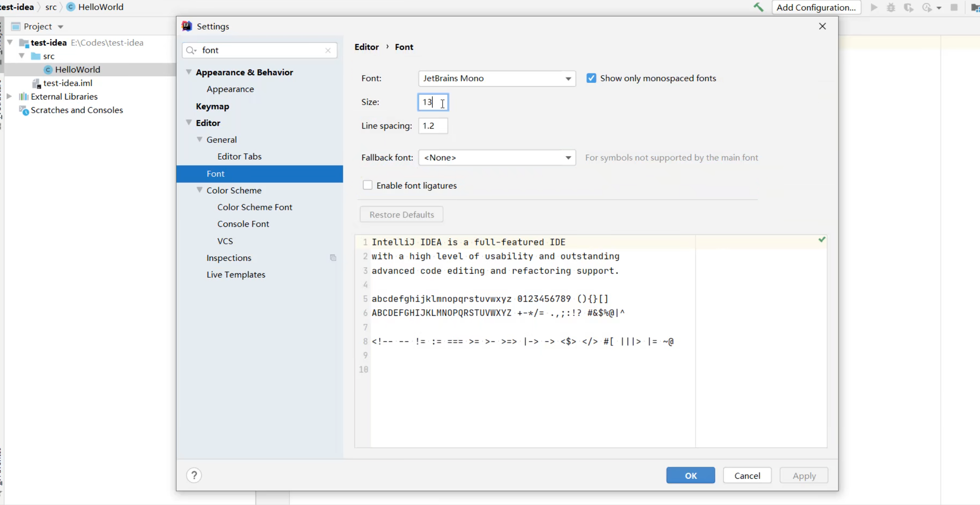Click the copy icon beside Inspections
Viewport: 980px width, 505px height.
333,258
